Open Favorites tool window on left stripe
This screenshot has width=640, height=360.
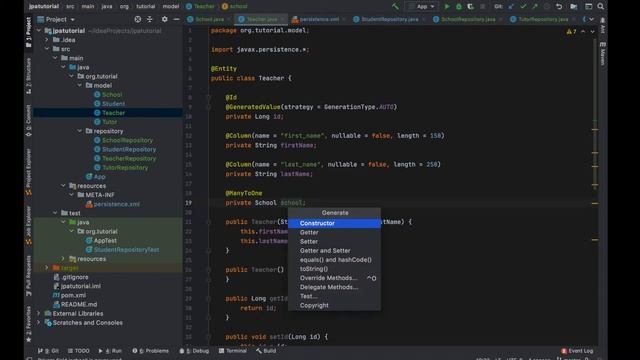click(x=28, y=324)
